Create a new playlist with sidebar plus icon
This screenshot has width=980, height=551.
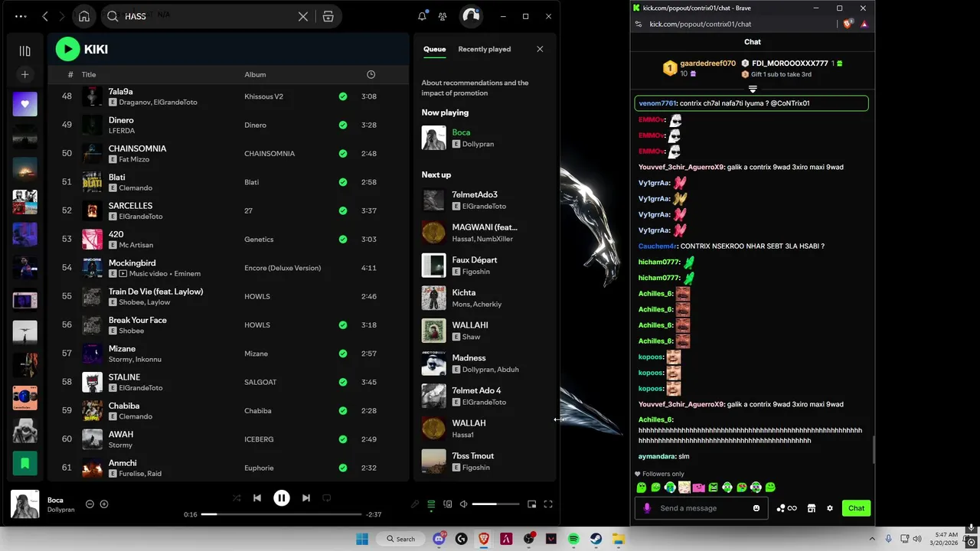tap(24, 74)
